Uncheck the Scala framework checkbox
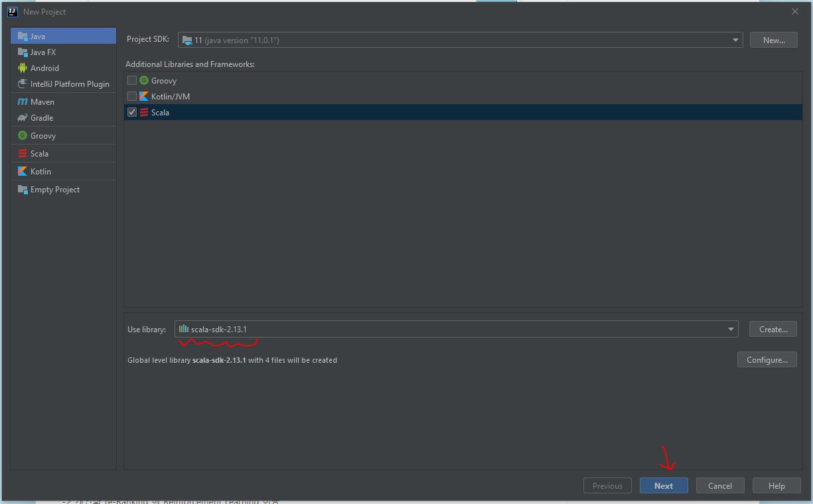Screen dimensions: 813x504 (x=132, y=113)
